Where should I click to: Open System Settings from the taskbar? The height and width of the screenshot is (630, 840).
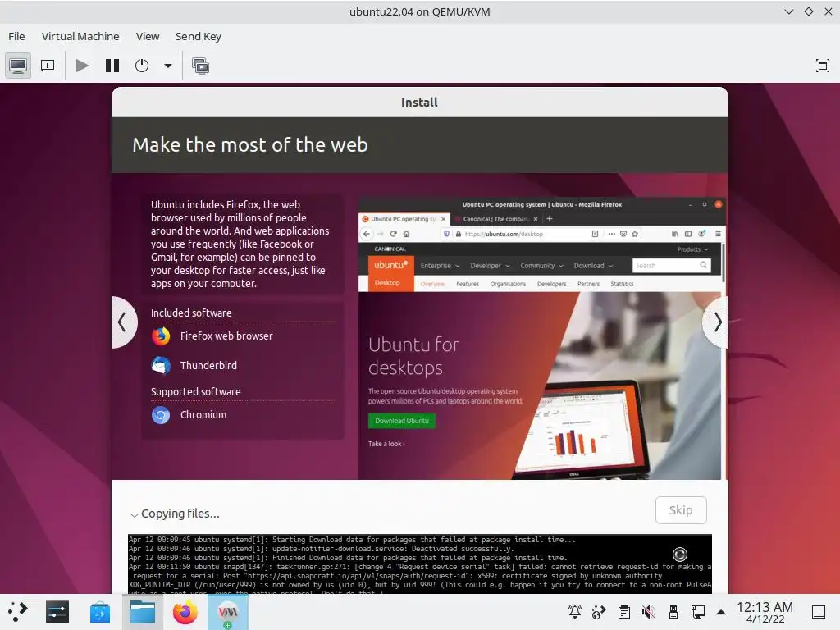coord(57,612)
